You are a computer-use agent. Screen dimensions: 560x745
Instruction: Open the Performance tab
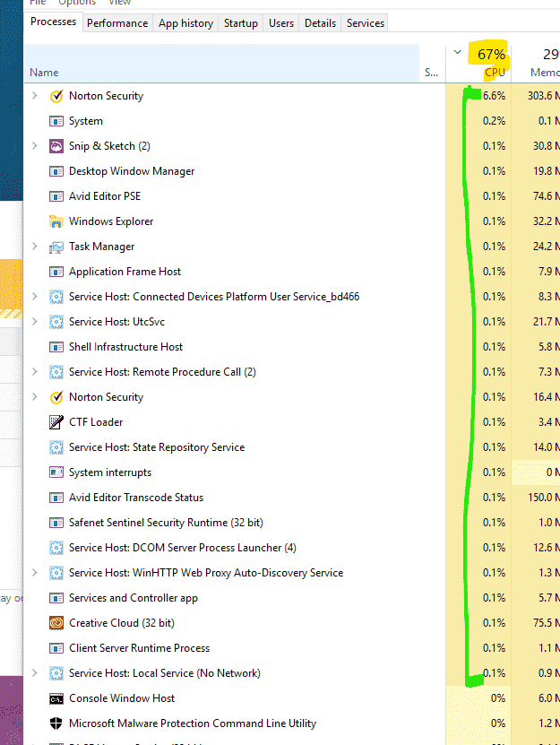[x=117, y=23]
